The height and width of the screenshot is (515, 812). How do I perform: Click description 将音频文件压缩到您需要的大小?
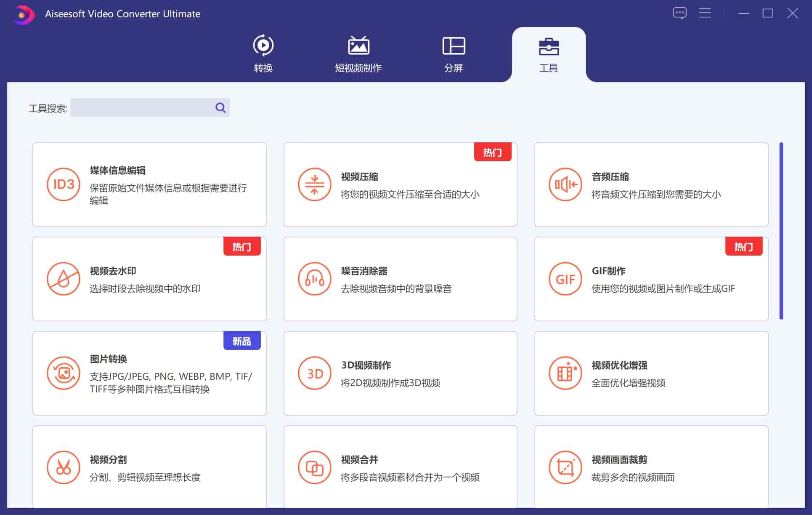coord(656,194)
